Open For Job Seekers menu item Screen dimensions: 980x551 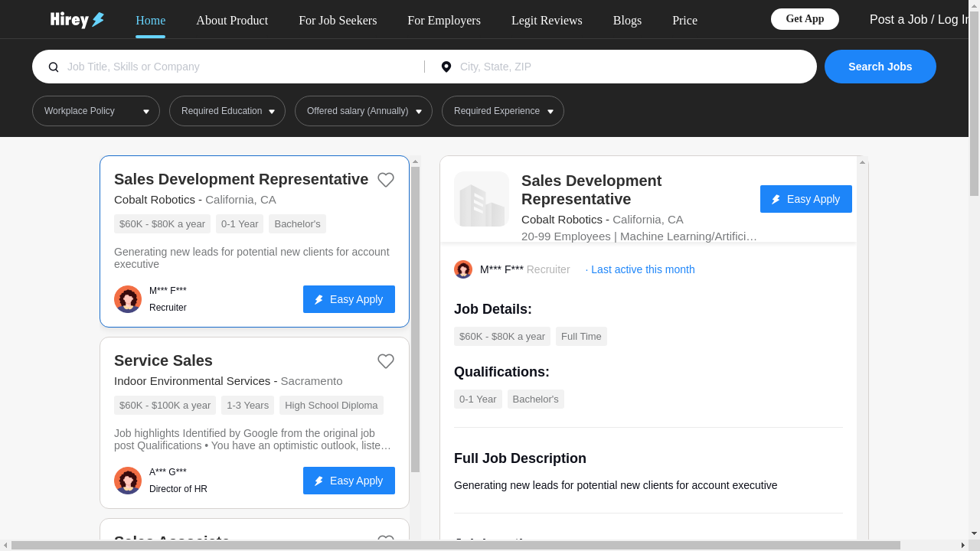[338, 21]
